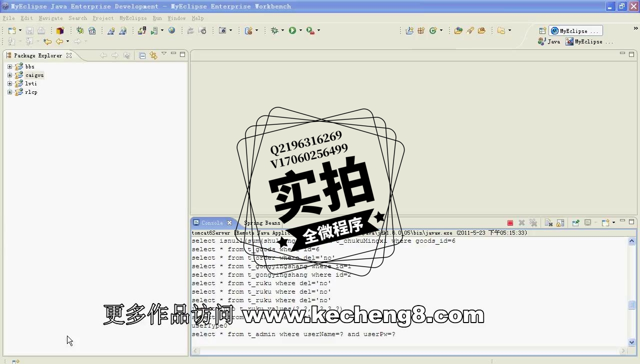Open the MyEclipse menu

(x=133, y=18)
